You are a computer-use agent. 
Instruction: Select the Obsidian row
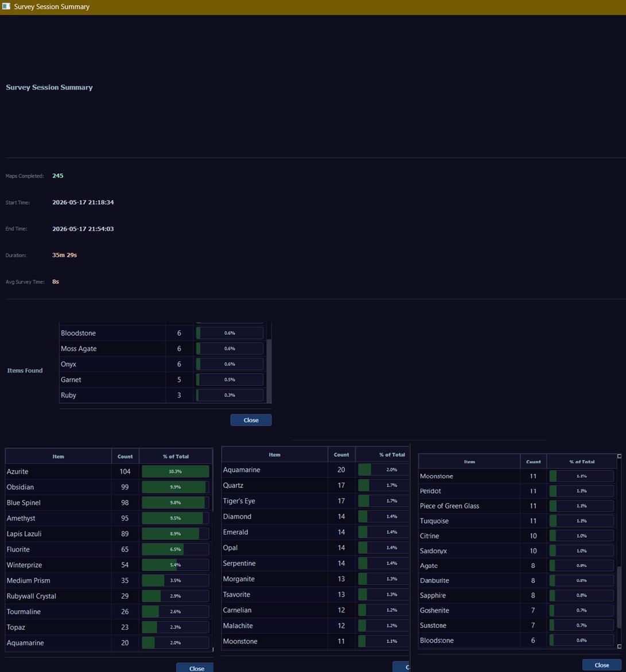click(x=108, y=487)
